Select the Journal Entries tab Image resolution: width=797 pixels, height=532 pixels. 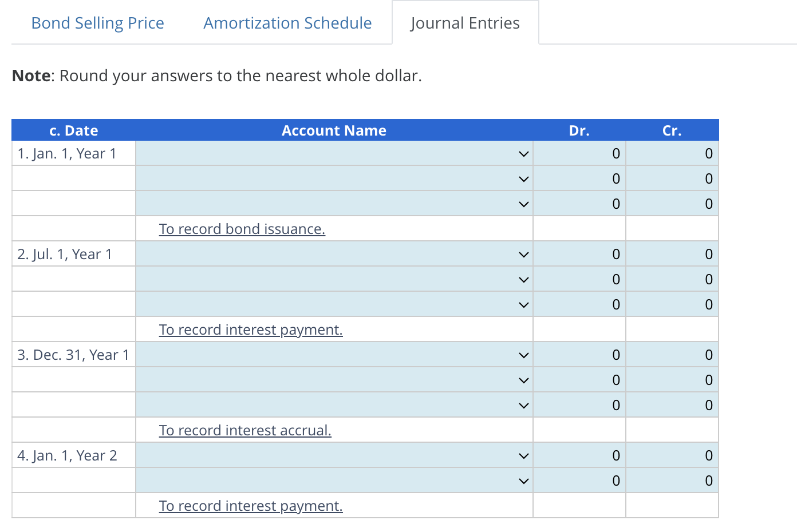[x=465, y=23]
